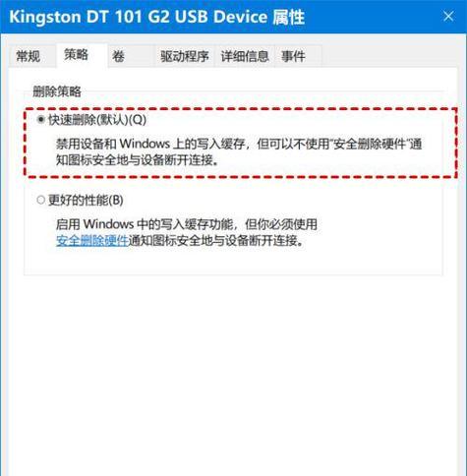The height and width of the screenshot is (476, 467).
Task: Click the 属性 word in title bar
Action: pyautogui.click(x=289, y=17)
